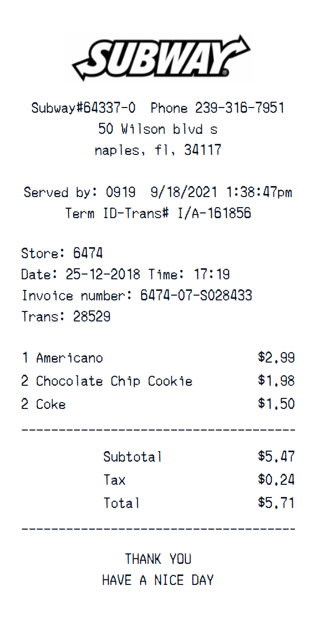Select the Term ID-Trans# I/A-161856 line
Image resolution: width=316 pixels, height=644 pixels.
point(158,213)
